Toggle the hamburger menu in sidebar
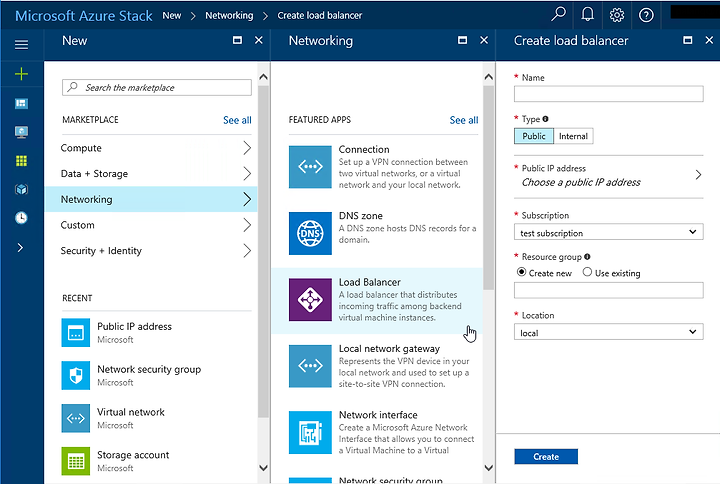The width and height of the screenshot is (720, 484). 21,45
